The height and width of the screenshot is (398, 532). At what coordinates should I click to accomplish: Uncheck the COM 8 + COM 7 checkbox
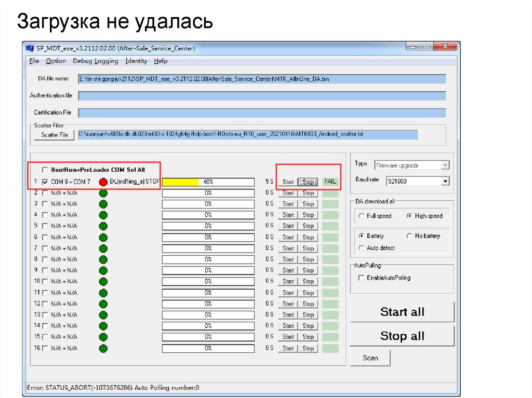[45, 182]
